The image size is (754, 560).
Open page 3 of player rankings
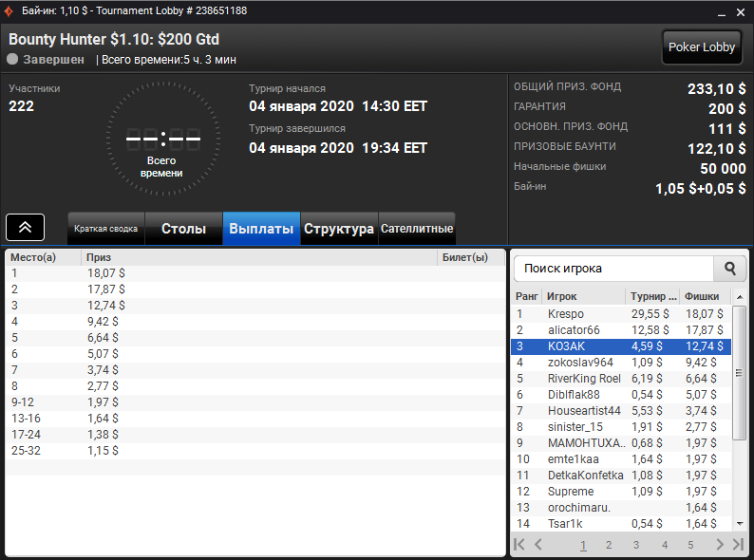pyautogui.click(x=635, y=545)
